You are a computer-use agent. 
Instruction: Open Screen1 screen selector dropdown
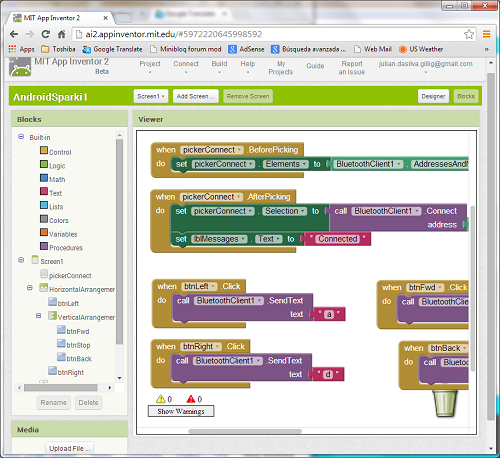[x=151, y=96]
